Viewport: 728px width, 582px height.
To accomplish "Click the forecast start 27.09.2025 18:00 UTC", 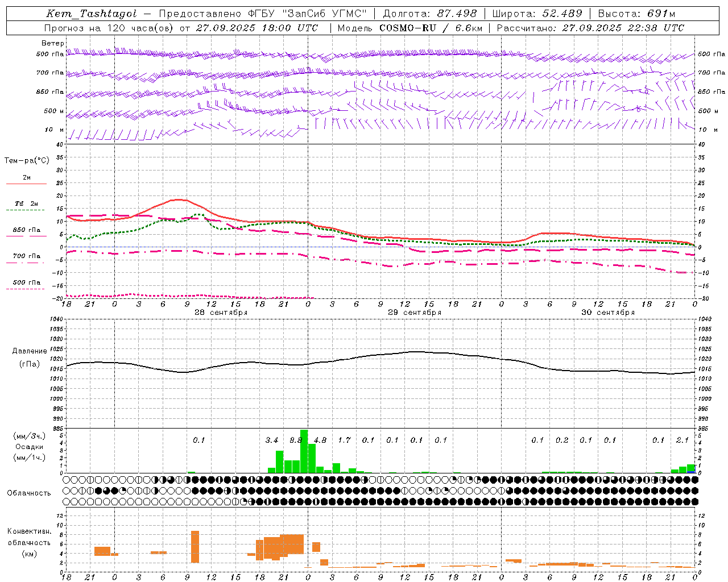I will pos(257,28).
